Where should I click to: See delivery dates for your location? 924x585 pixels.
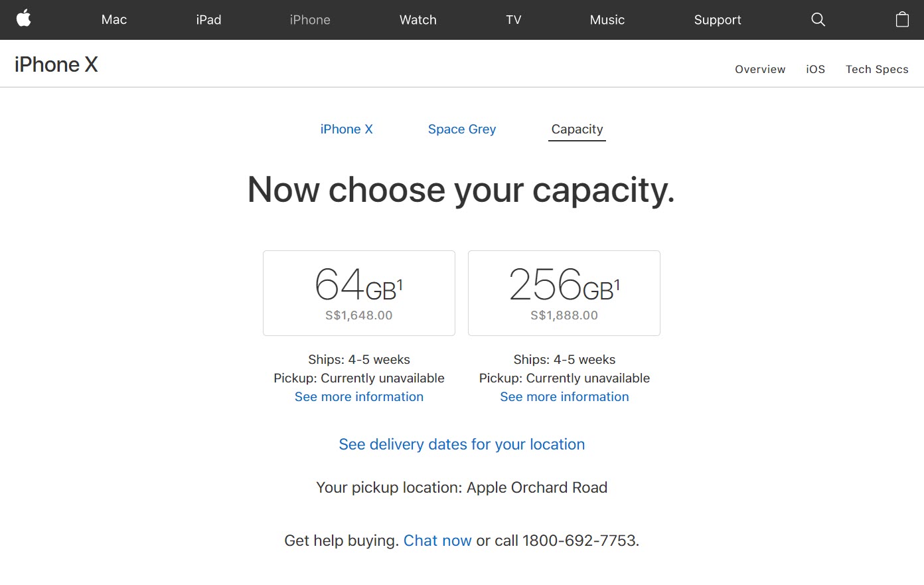(x=461, y=444)
